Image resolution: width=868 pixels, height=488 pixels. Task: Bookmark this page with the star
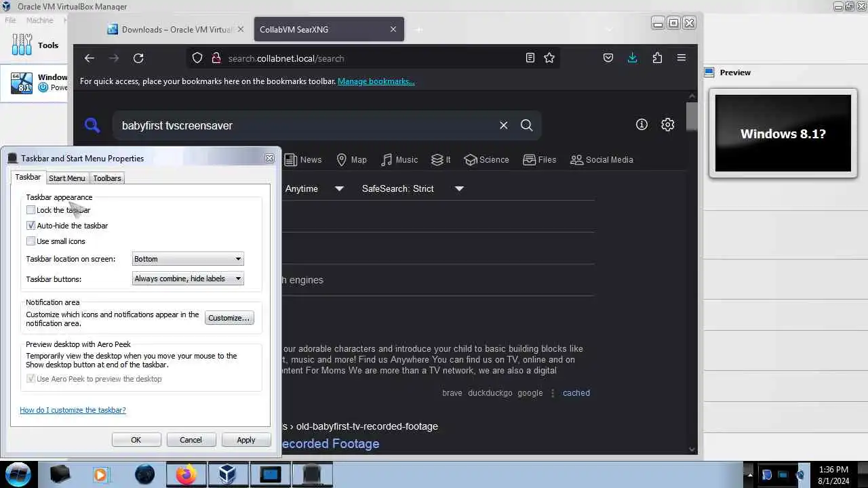[549, 58]
